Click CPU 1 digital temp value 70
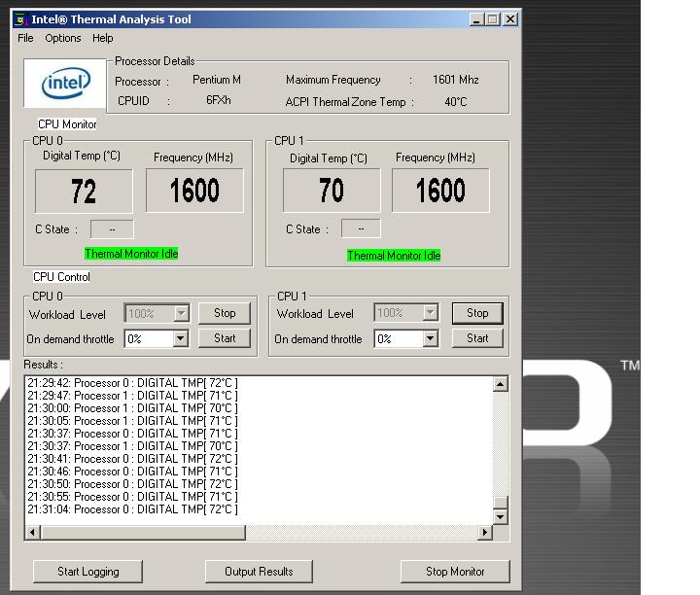Image resolution: width=700 pixels, height=595 pixels. [332, 191]
